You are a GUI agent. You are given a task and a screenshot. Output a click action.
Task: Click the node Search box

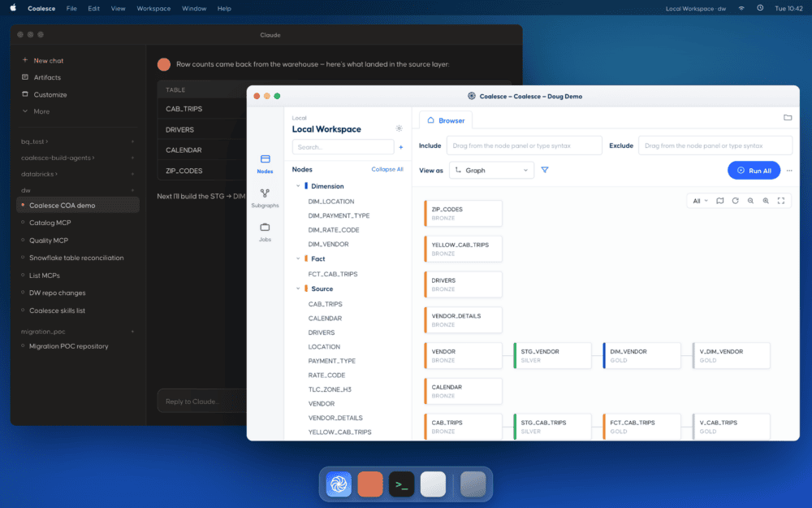(x=343, y=147)
